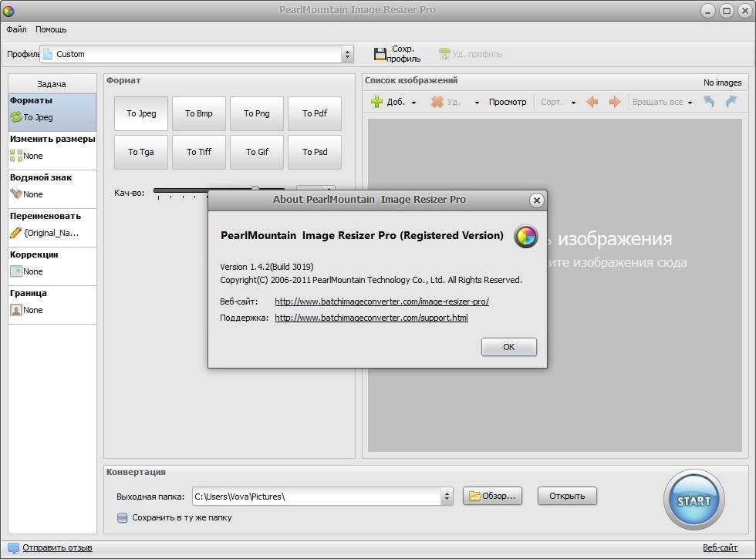Screen dimensions: 756x559
Task: Click the orange right arrow move icon
Action: (x=615, y=102)
